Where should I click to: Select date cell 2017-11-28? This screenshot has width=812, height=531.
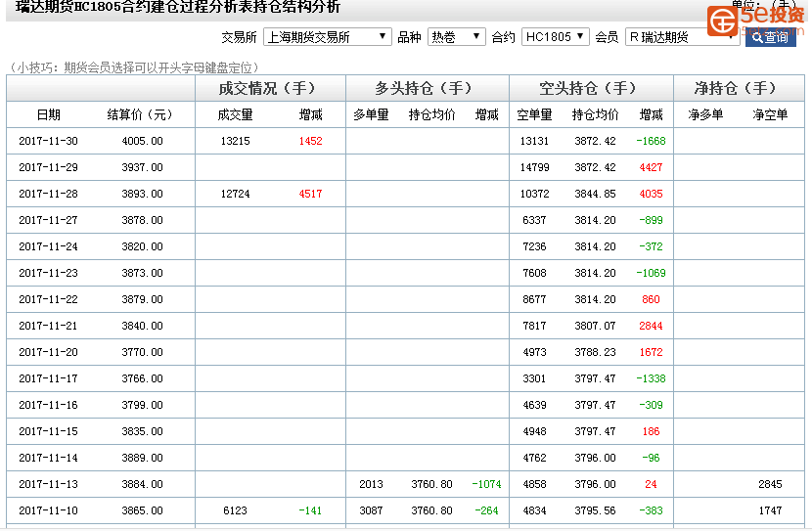coord(48,194)
